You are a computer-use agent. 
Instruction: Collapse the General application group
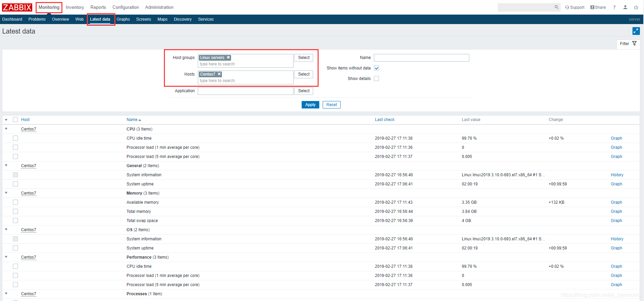6,165
